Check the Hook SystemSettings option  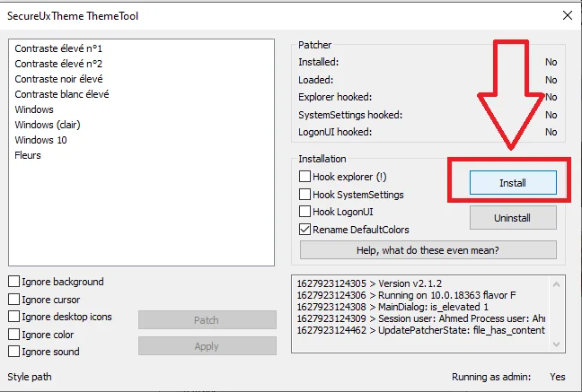[x=305, y=195]
